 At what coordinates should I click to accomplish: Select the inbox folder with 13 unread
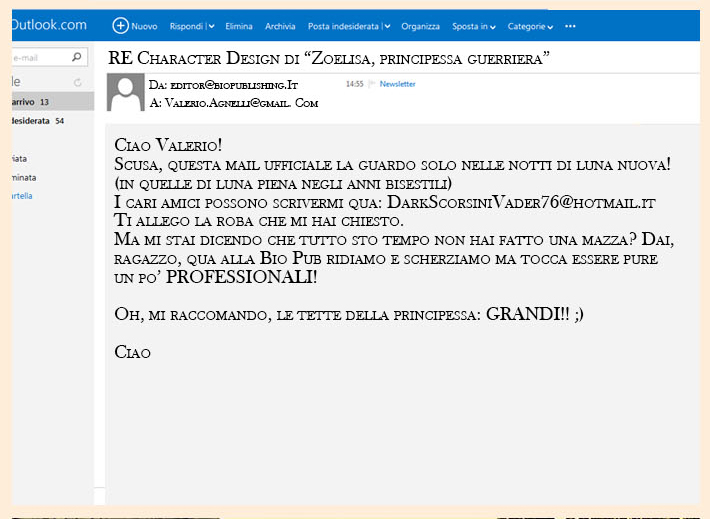pos(53,102)
